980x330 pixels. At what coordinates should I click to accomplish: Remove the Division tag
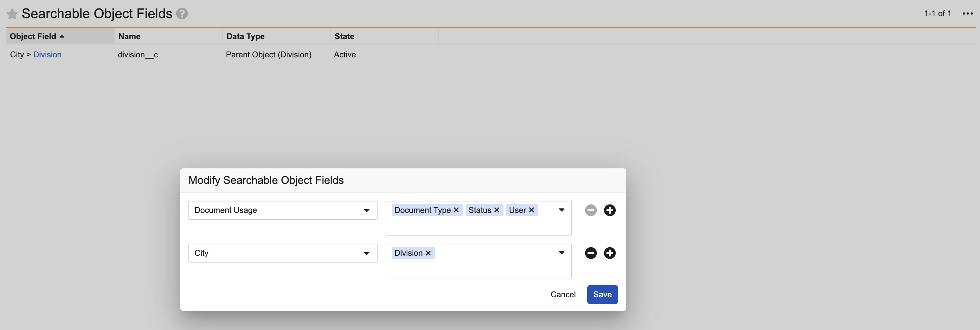click(428, 253)
